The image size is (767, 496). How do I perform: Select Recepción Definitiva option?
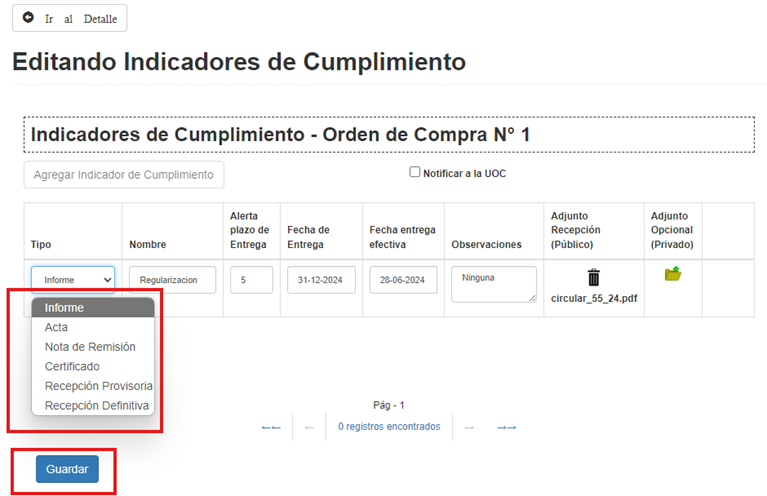(97, 406)
